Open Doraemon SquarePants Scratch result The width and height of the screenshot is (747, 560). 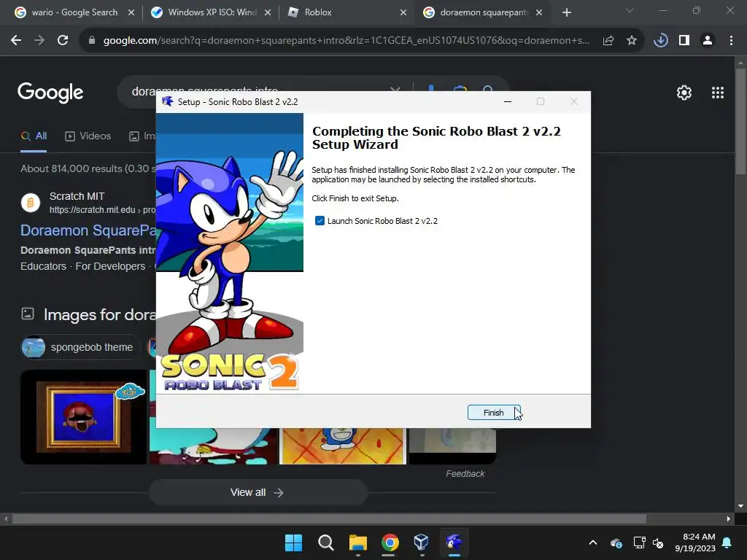click(x=88, y=230)
